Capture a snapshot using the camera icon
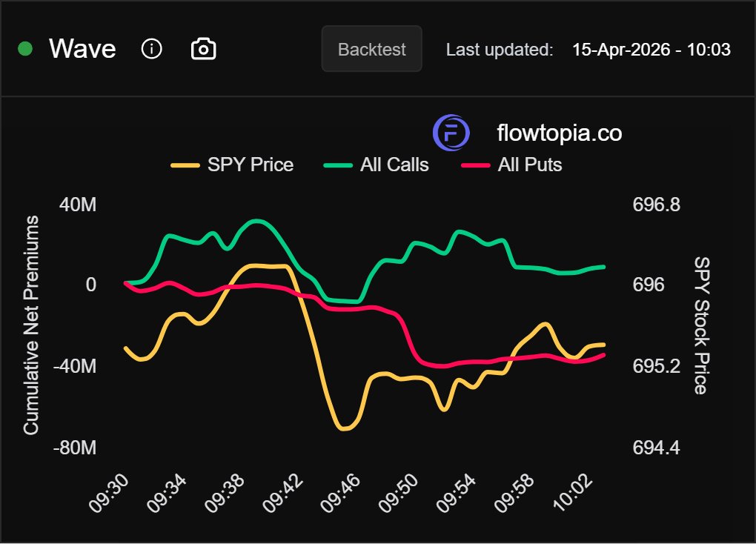Screen dimensions: 756x544 (x=202, y=48)
